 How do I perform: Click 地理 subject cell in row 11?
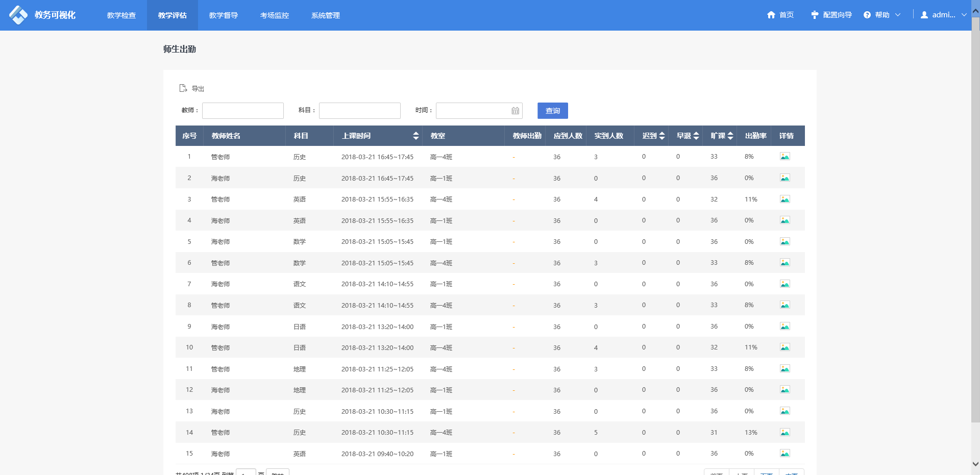click(x=300, y=369)
